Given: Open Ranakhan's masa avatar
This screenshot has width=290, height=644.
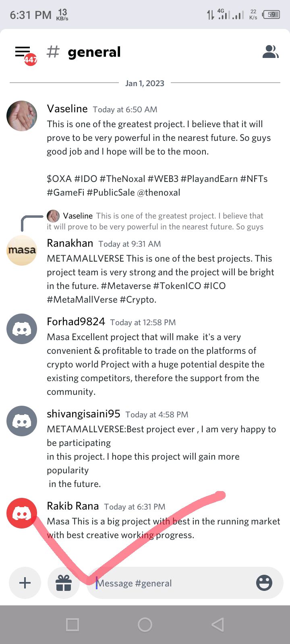Looking at the screenshot, I should [x=22, y=250].
